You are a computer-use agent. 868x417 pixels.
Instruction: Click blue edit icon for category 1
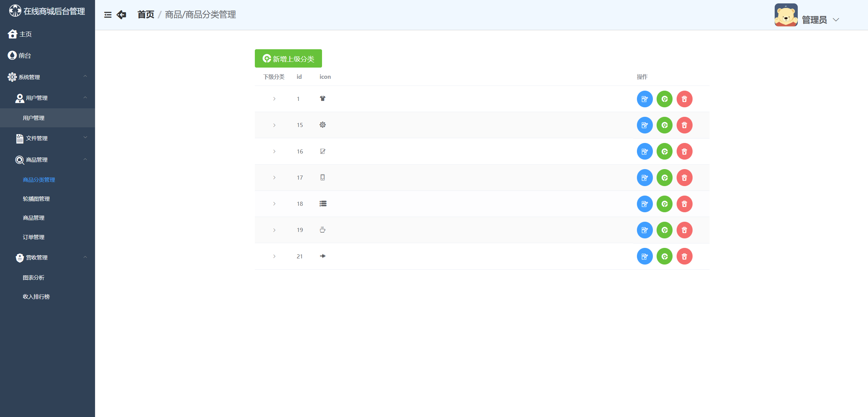(644, 99)
